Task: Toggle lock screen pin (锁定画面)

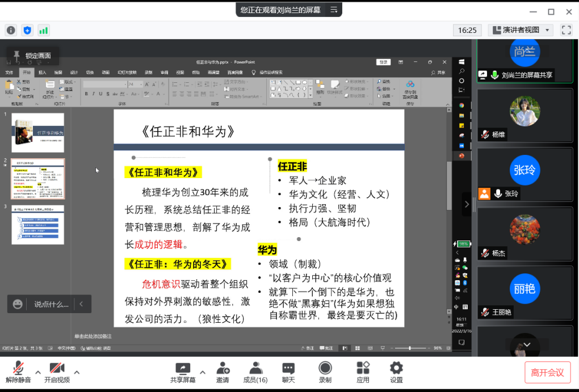Action: (32, 56)
